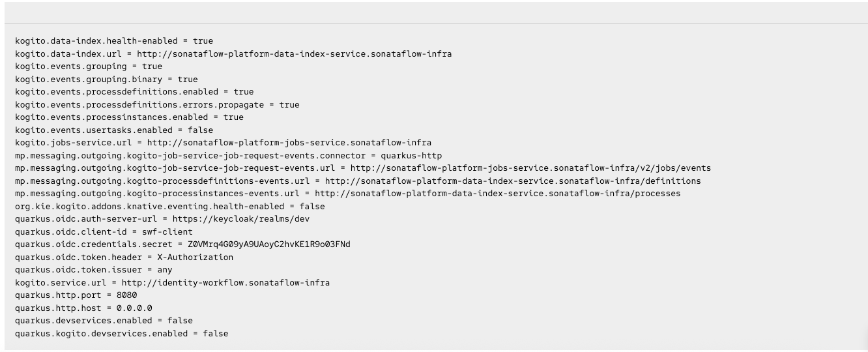Click the oidc credentials secret value
The image size is (868, 352).
[x=268, y=244]
